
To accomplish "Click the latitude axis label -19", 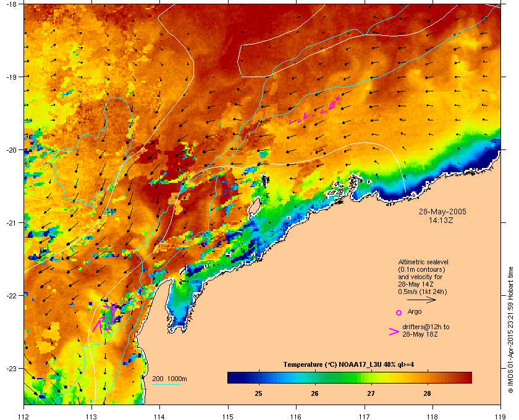I will pos(11,77).
